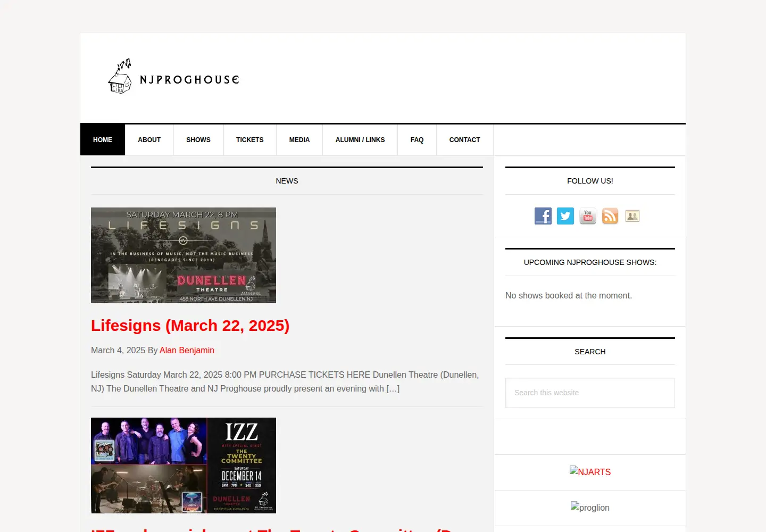This screenshot has height=532, width=766.
Task: Open the ABOUT menu item
Action: click(149, 140)
